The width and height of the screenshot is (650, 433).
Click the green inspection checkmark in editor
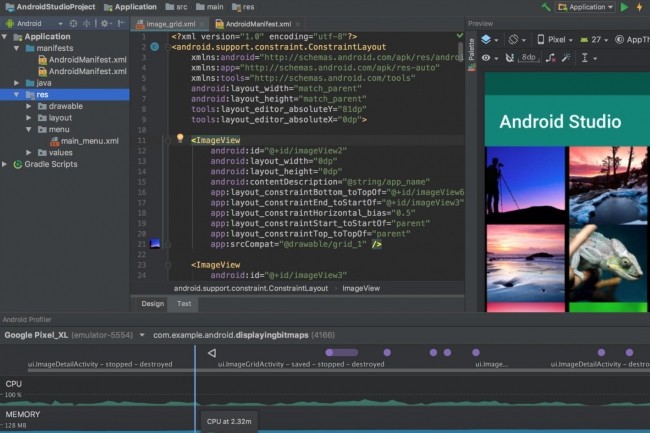pyautogui.click(x=459, y=36)
